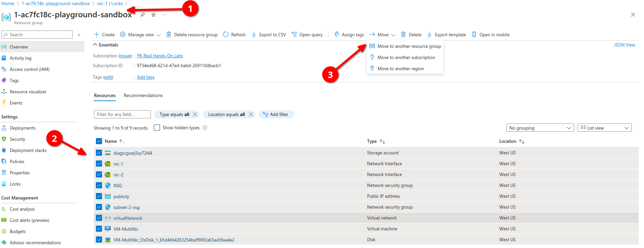
Task: Collapse the left sidebar menu
Action: 79,35
